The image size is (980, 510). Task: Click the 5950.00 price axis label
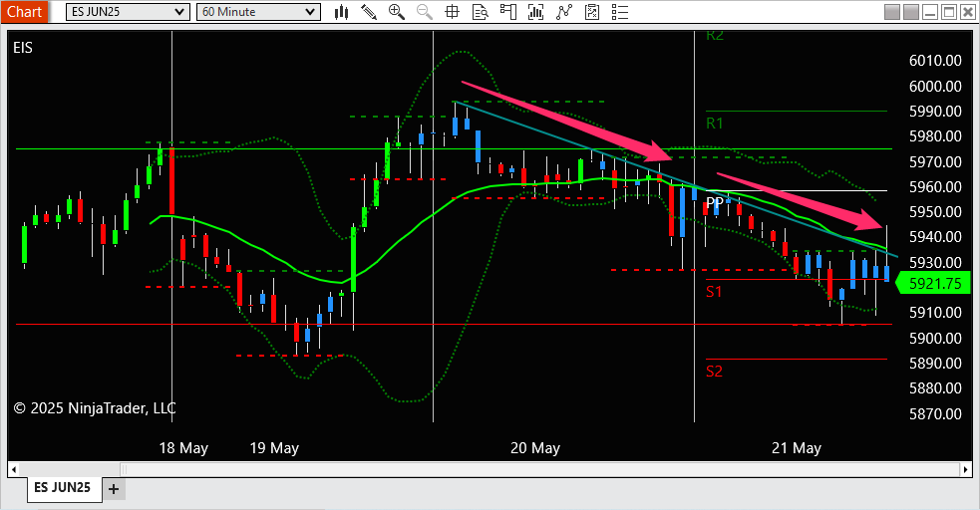tap(935, 211)
